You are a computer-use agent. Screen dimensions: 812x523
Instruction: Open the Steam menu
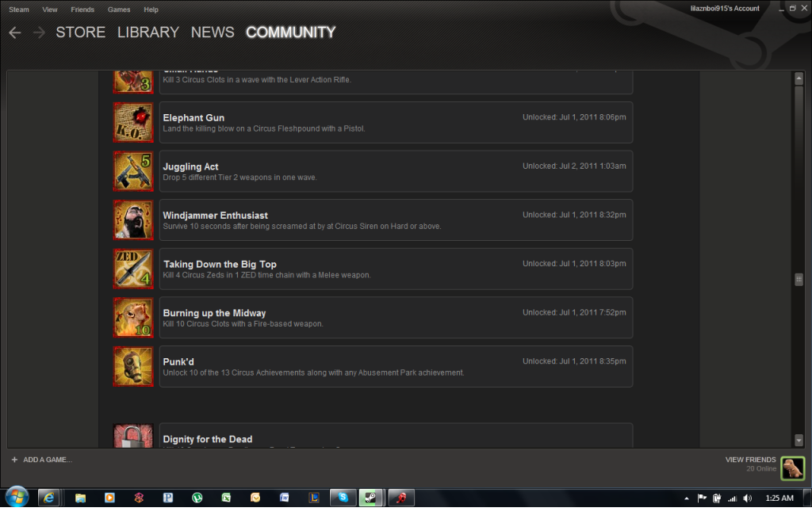(19, 10)
